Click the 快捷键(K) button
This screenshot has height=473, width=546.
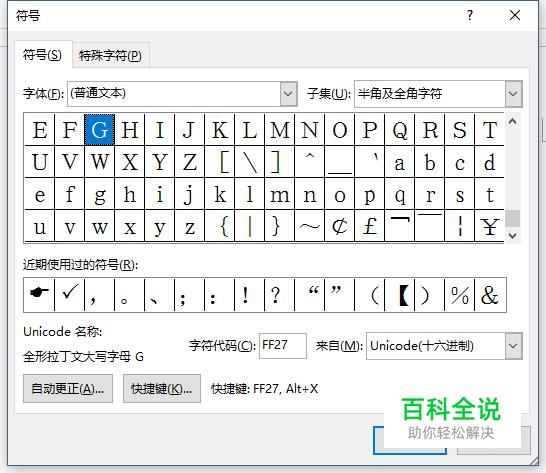(x=162, y=389)
